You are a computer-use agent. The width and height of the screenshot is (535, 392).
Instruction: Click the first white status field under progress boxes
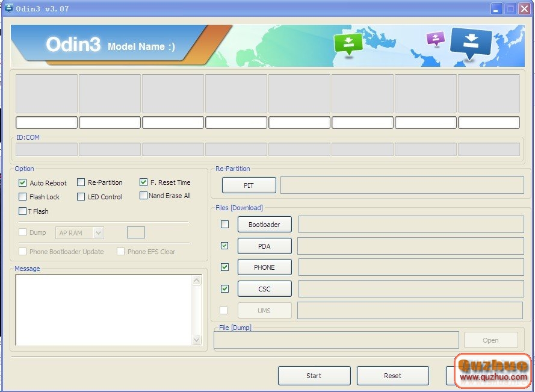pyautogui.click(x=46, y=123)
